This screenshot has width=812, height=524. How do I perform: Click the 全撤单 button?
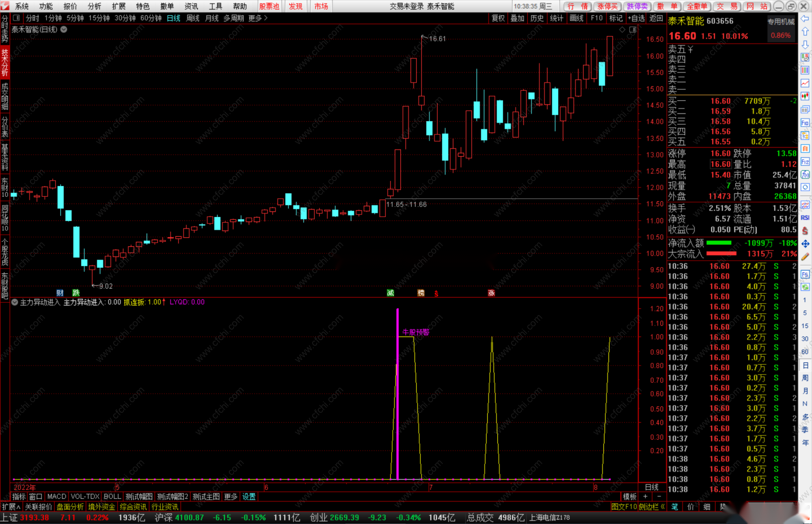(x=697, y=6)
